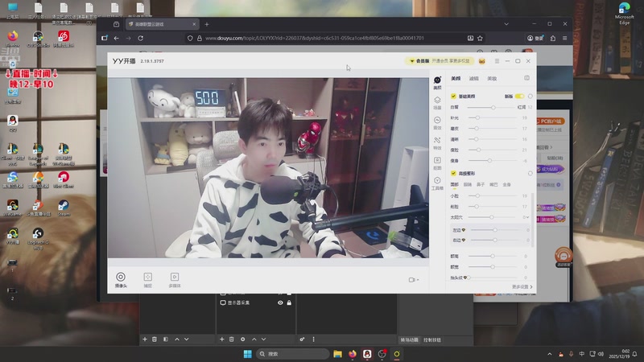Click the 瘦身 slimming slider handle

489,160
